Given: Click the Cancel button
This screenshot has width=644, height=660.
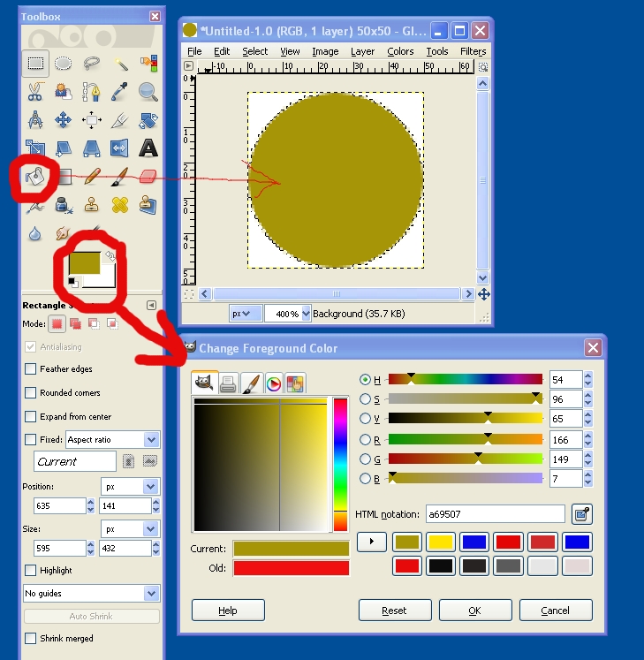Looking at the screenshot, I should pyautogui.click(x=556, y=611).
